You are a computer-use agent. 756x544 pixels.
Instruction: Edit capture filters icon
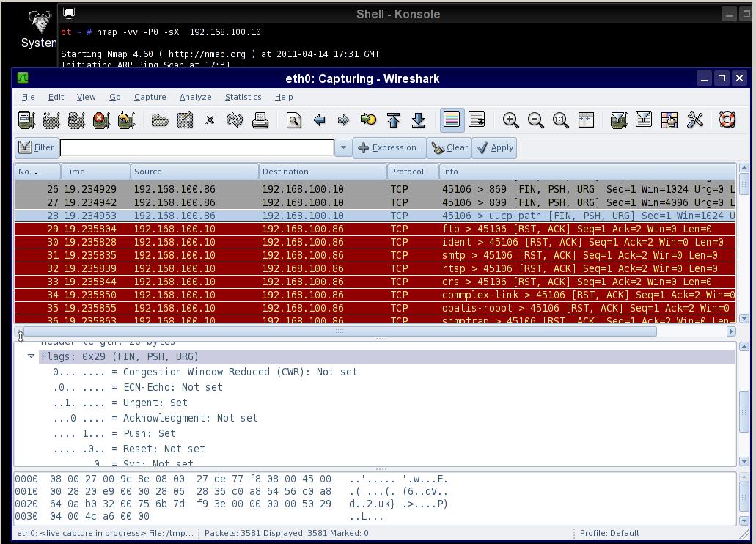619,120
